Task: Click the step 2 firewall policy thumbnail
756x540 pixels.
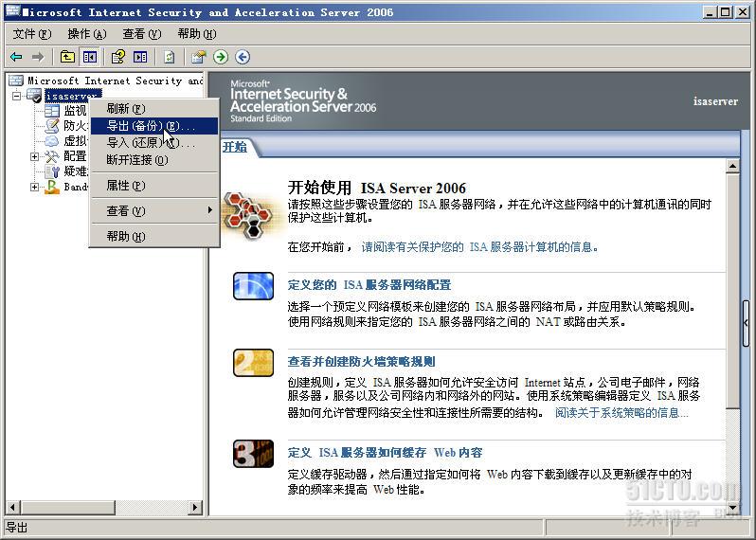Action: click(x=254, y=363)
